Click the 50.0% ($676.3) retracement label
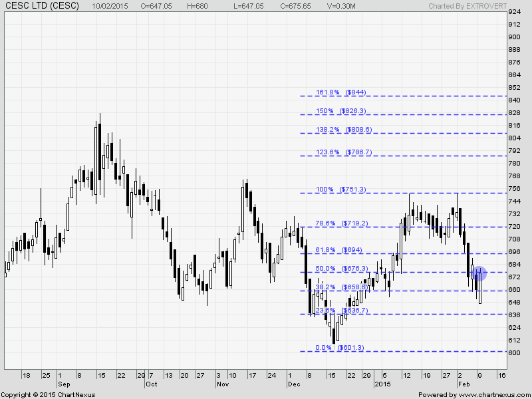This screenshot has width=532, height=399. pos(341,269)
